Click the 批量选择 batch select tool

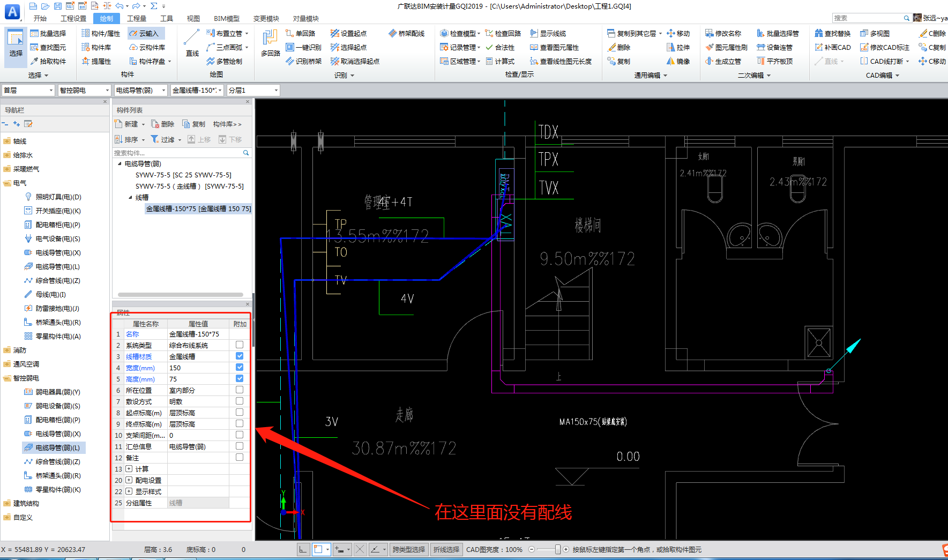click(x=48, y=33)
